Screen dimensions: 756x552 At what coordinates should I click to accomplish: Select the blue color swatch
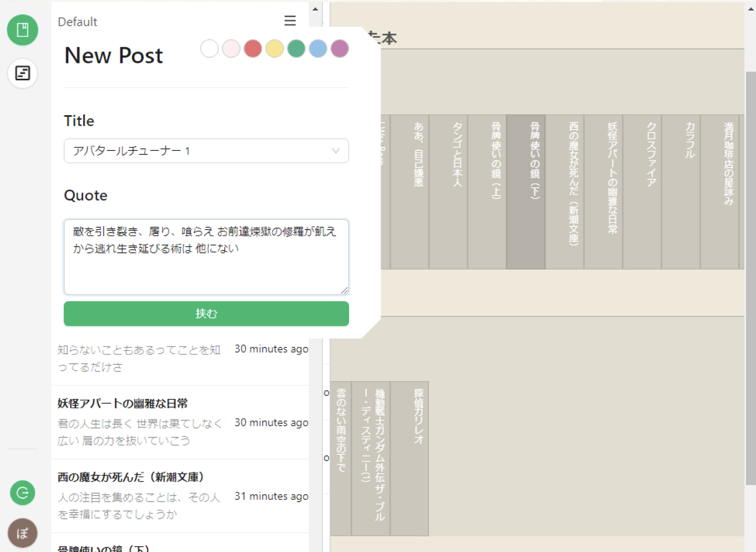(318, 48)
